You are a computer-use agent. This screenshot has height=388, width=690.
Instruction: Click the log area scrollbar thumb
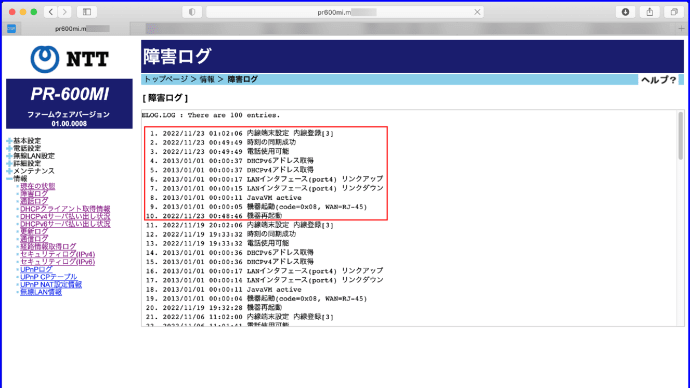680,135
